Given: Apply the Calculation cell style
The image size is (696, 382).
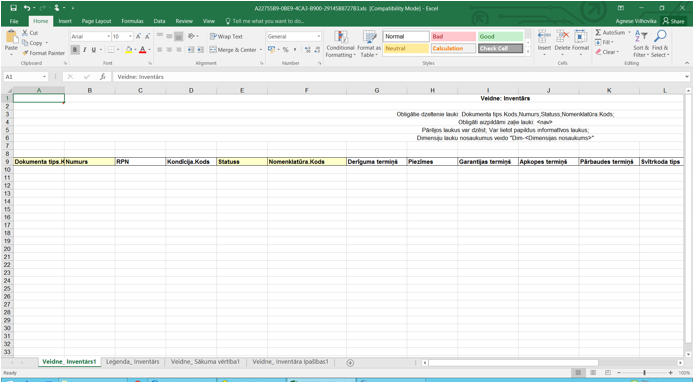Looking at the screenshot, I should coord(453,48).
